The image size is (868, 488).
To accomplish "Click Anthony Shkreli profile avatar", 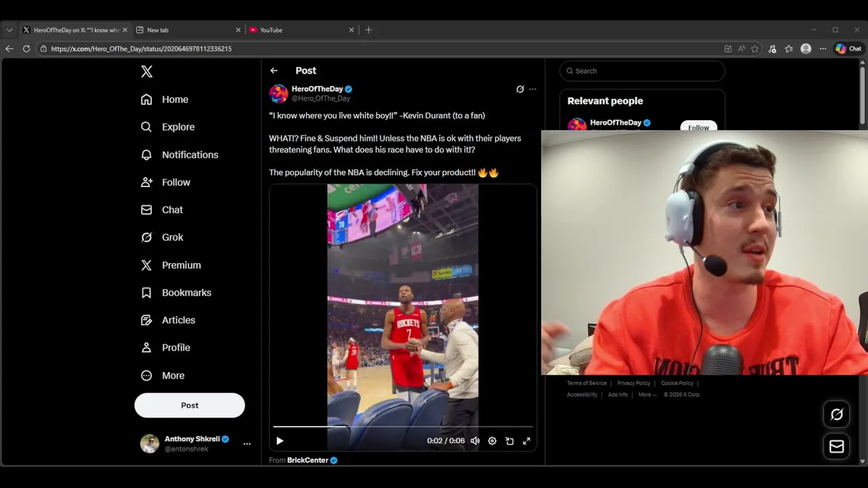I will click(x=149, y=443).
